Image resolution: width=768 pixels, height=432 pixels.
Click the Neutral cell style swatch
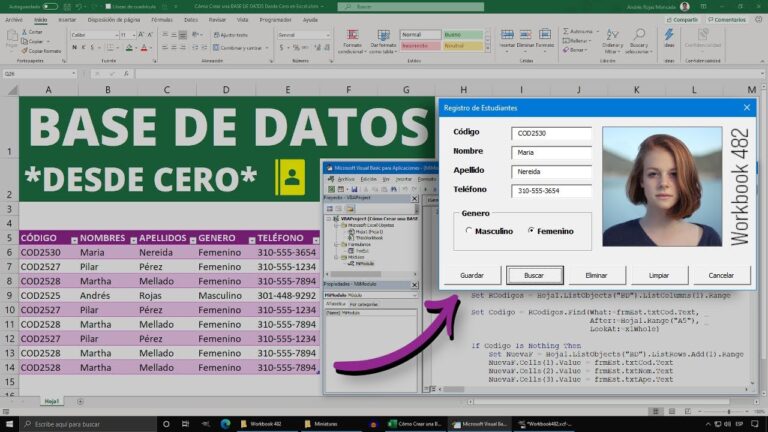(463, 46)
